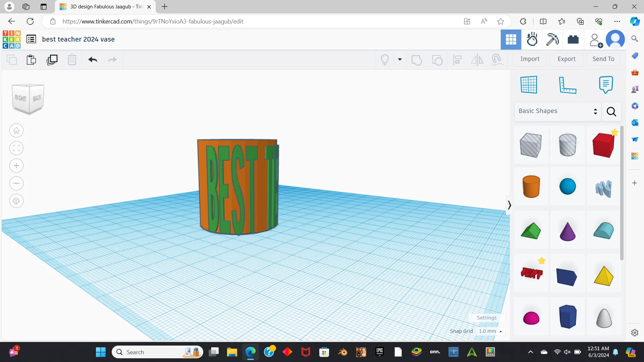This screenshot has height=362, width=644.
Task: Pick the teal Round Roof shape
Action: point(603,231)
